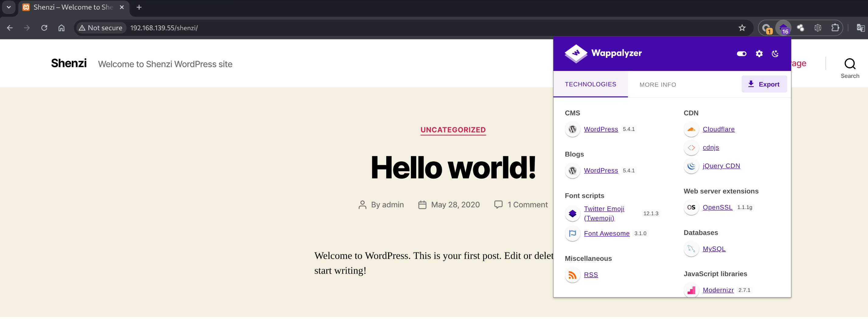This screenshot has height=319, width=868.
Task: Open Wappalyzer settings gear
Action: click(759, 54)
